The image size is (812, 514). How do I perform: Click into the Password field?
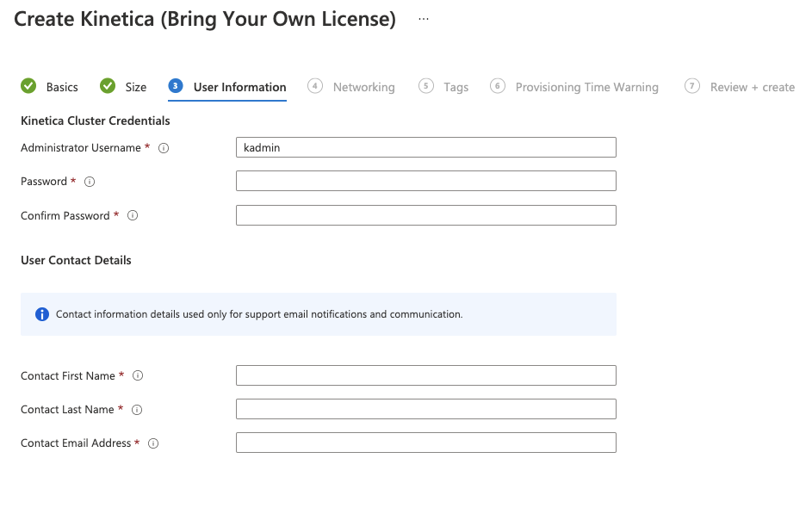tap(426, 181)
